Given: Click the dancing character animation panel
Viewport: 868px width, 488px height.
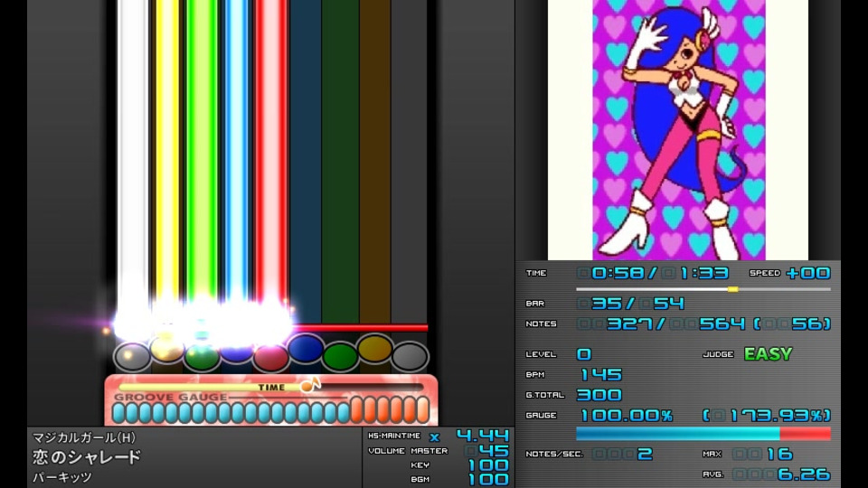Looking at the screenshot, I should pos(678,130).
